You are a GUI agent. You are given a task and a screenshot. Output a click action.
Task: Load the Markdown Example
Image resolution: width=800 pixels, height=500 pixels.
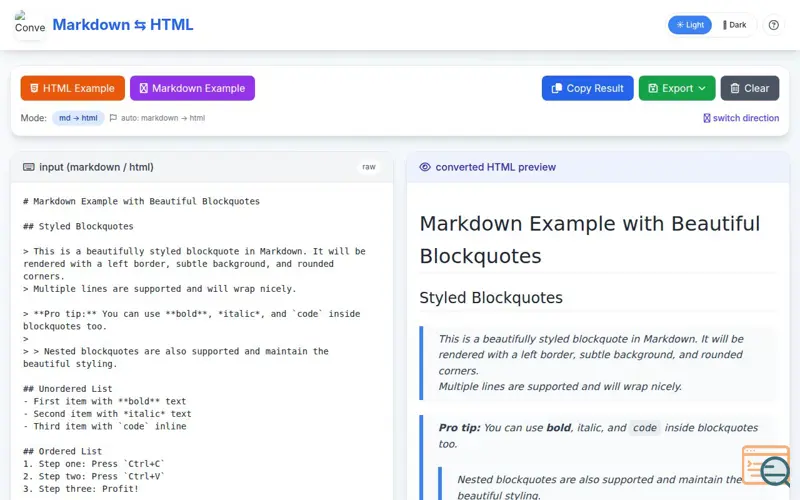192,88
